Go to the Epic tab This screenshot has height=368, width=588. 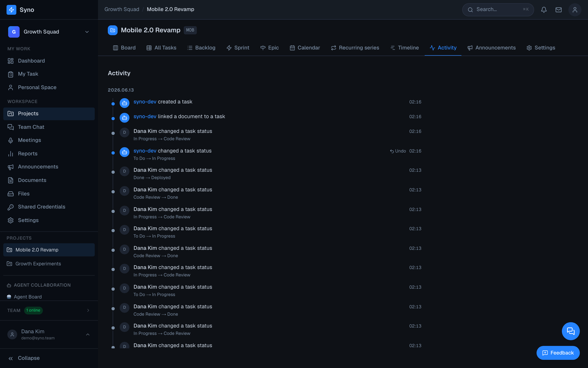[x=269, y=48]
